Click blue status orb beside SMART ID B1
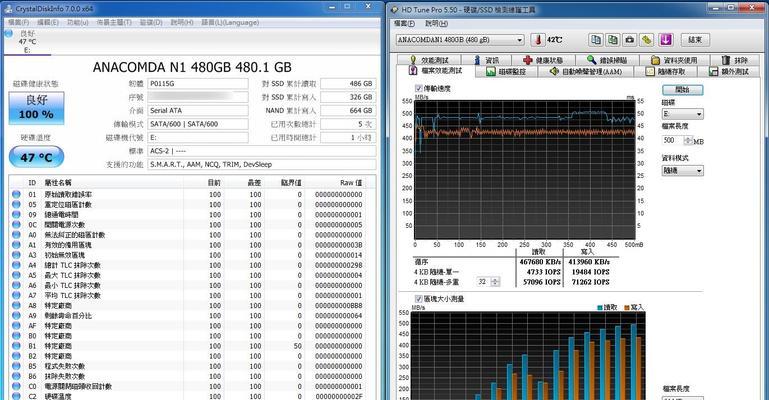Screen dimensions: 769x400 16,346
